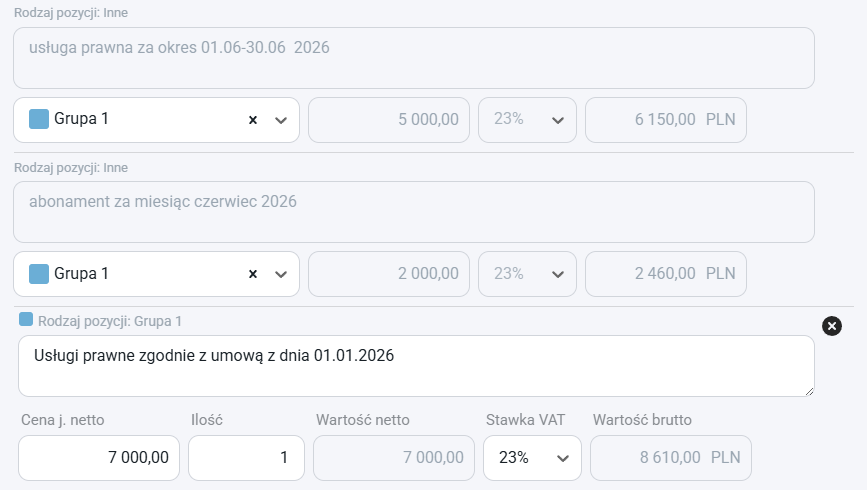
Task: Click blue square next to Rodzaj pozycji: Grupa 1
Action: tap(26, 319)
